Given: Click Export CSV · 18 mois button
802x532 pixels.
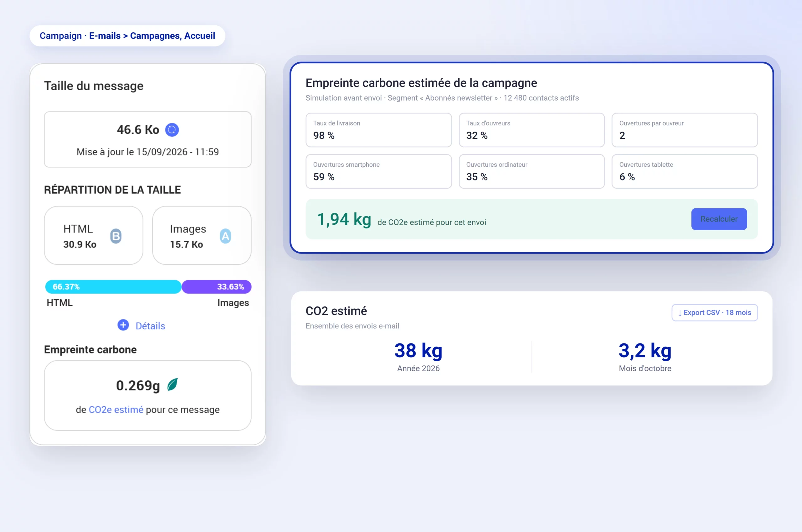Looking at the screenshot, I should [715, 312].
